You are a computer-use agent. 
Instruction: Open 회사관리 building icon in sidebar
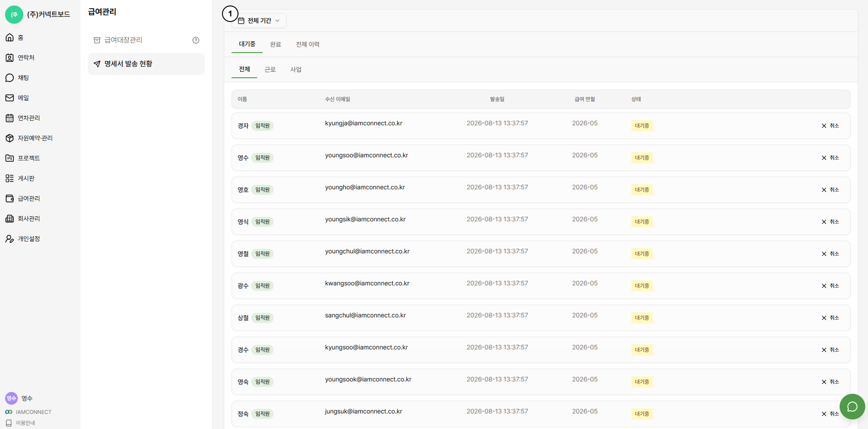click(10, 219)
